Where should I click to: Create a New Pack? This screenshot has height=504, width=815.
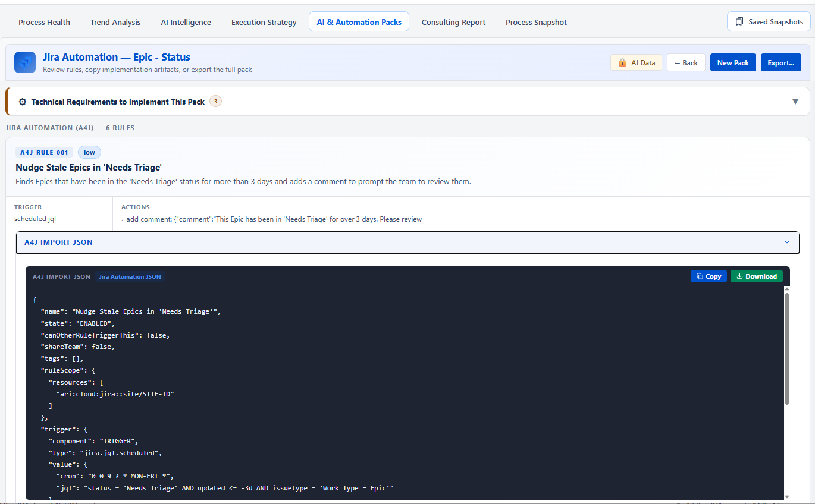(x=733, y=62)
